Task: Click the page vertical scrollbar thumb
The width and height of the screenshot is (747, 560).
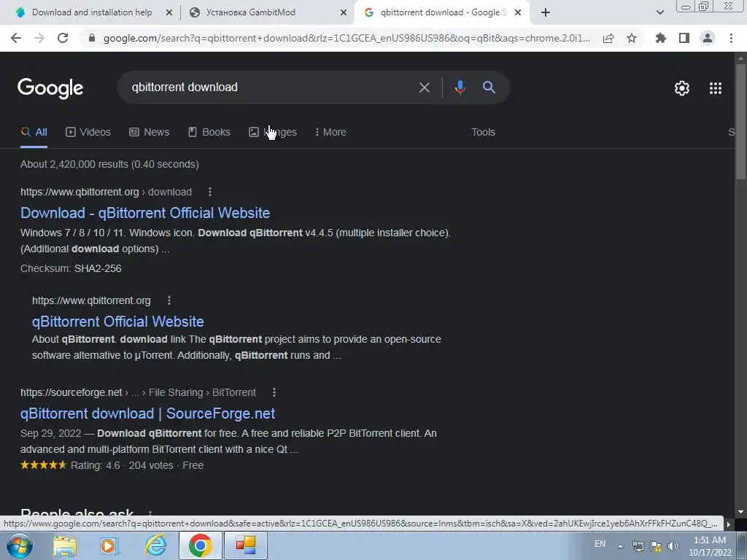Action: click(x=740, y=122)
